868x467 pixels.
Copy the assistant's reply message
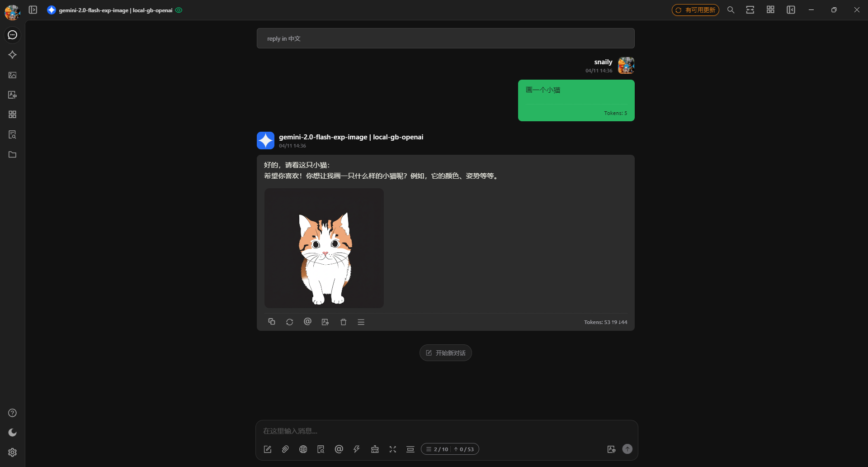tap(272, 322)
